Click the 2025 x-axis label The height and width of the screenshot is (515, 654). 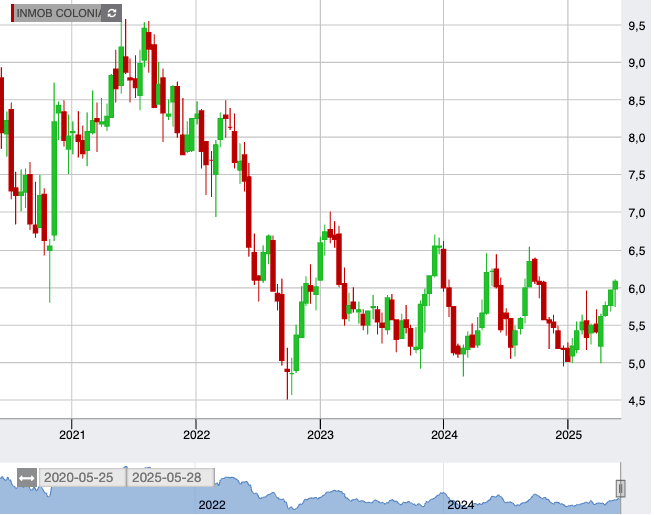coord(568,435)
